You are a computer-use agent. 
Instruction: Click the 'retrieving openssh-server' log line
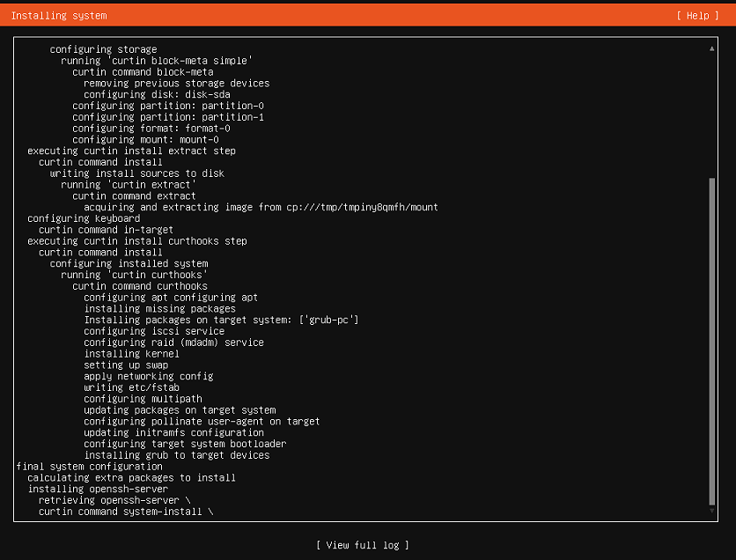(x=114, y=500)
